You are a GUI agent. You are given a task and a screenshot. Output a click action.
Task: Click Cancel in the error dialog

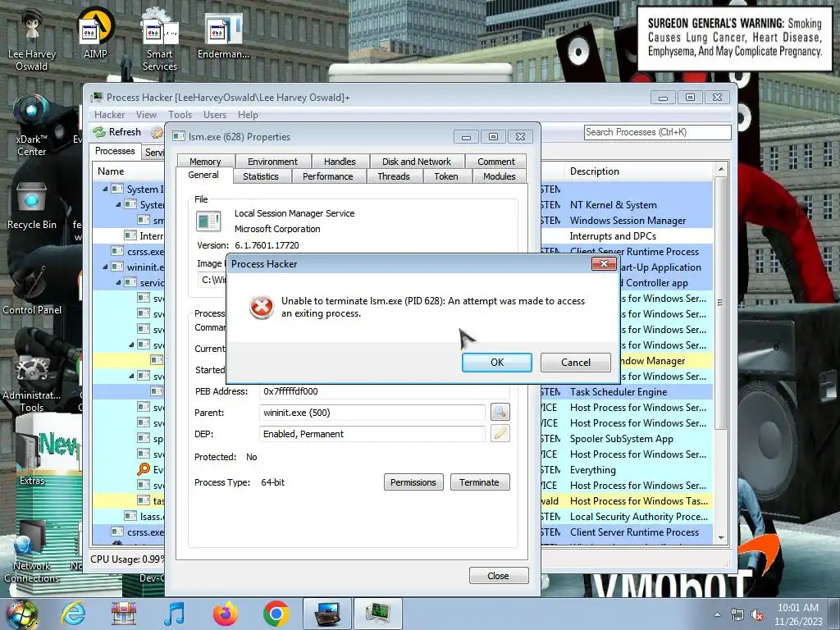(x=575, y=362)
